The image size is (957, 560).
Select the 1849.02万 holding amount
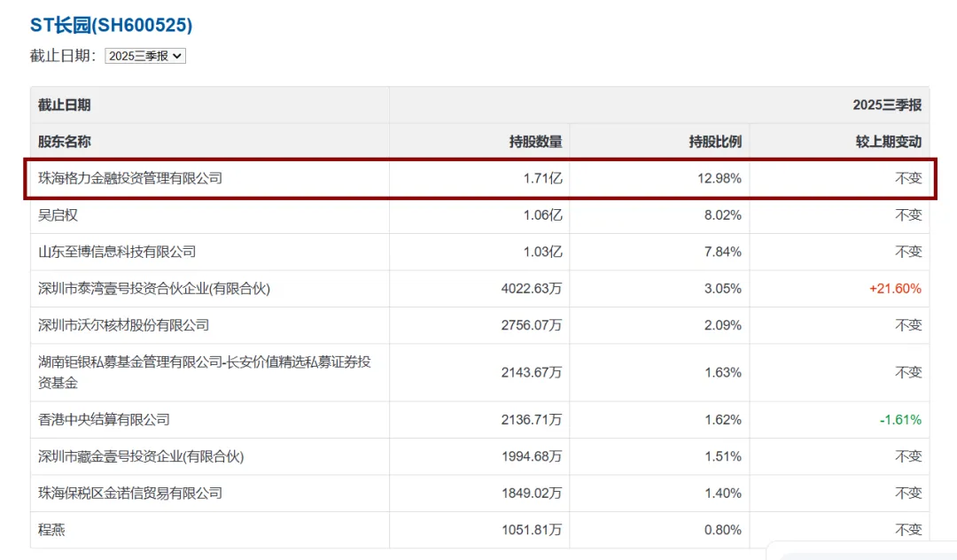click(x=532, y=493)
